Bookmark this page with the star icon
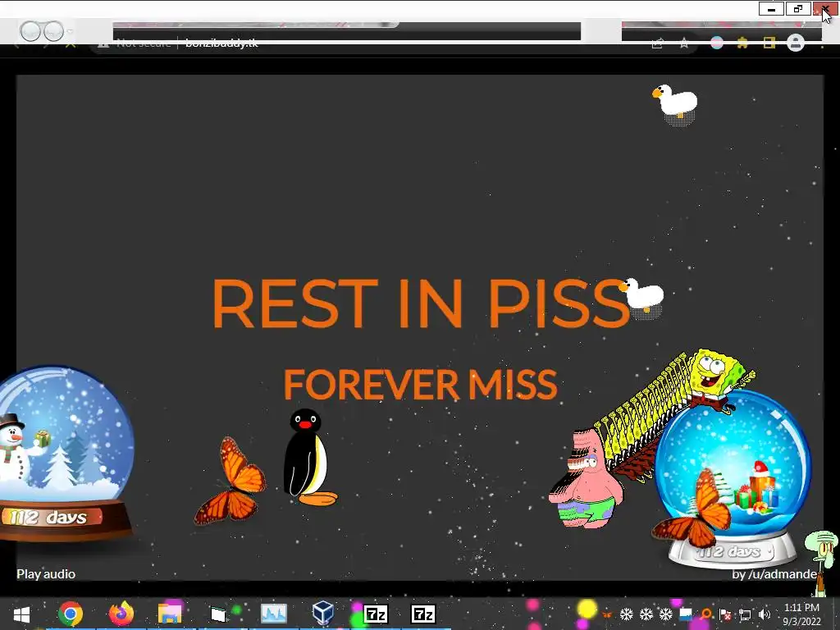The height and width of the screenshot is (630, 840). coord(684,43)
